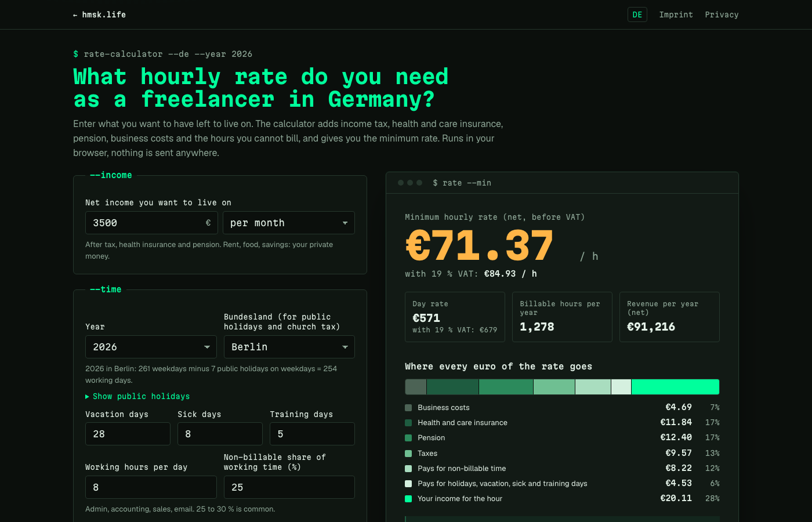Edit the net income amount field
Screen dimensions: 812x522
151,223
